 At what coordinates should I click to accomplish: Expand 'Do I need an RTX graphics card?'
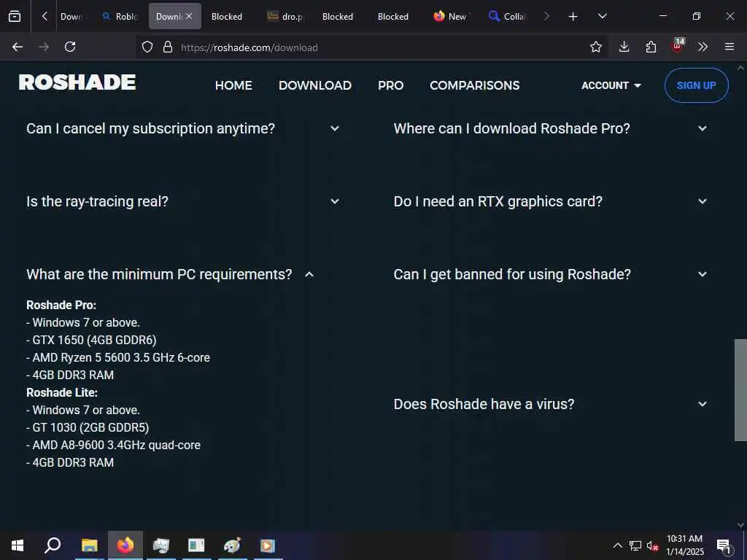point(551,201)
